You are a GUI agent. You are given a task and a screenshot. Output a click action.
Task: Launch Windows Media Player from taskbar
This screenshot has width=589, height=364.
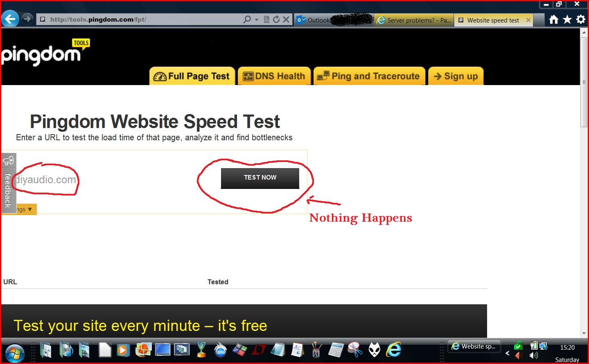click(123, 350)
